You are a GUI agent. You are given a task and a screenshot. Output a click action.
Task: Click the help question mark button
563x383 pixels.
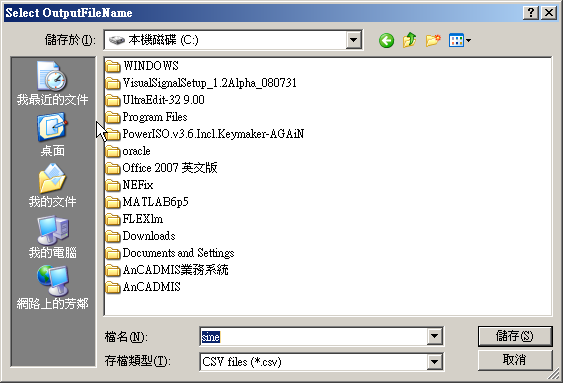531,13
